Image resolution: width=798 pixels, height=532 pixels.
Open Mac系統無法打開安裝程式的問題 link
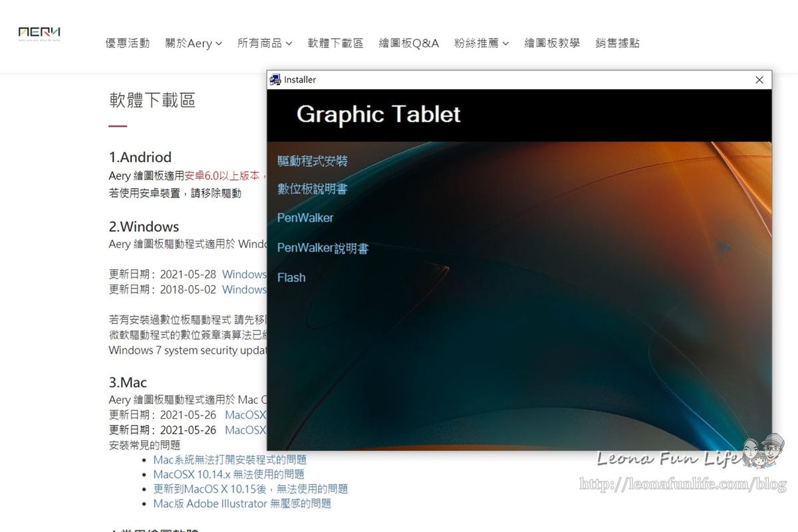(229, 460)
